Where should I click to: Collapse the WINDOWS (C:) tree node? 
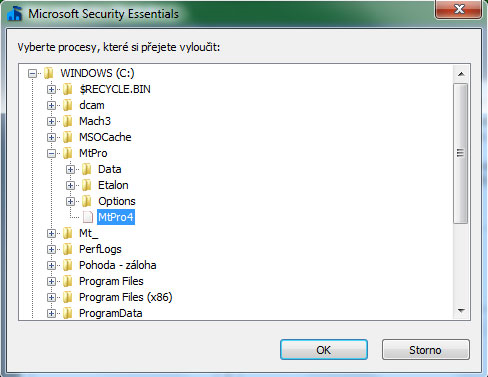point(32,73)
